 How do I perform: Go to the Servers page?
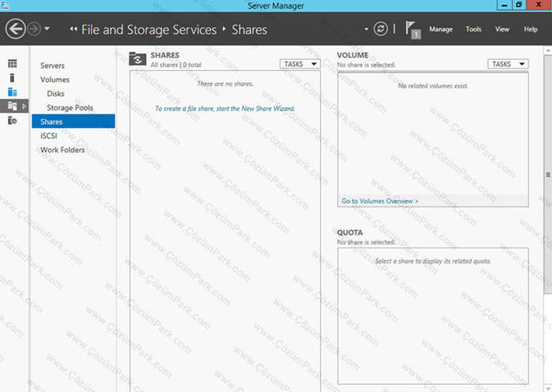click(53, 65)
